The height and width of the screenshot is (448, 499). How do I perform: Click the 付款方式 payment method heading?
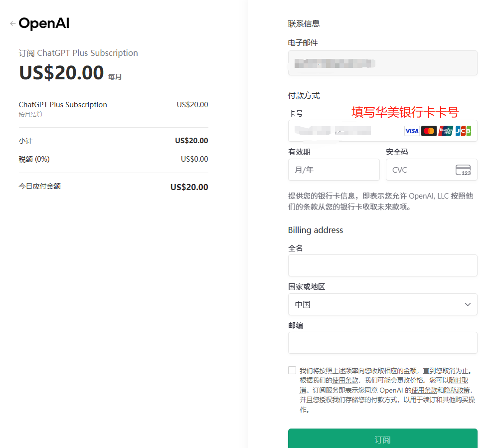[304, 95]
